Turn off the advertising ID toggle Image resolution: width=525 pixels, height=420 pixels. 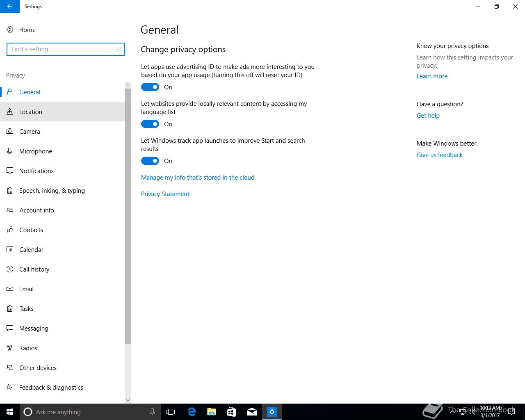[x=150, y=87]
